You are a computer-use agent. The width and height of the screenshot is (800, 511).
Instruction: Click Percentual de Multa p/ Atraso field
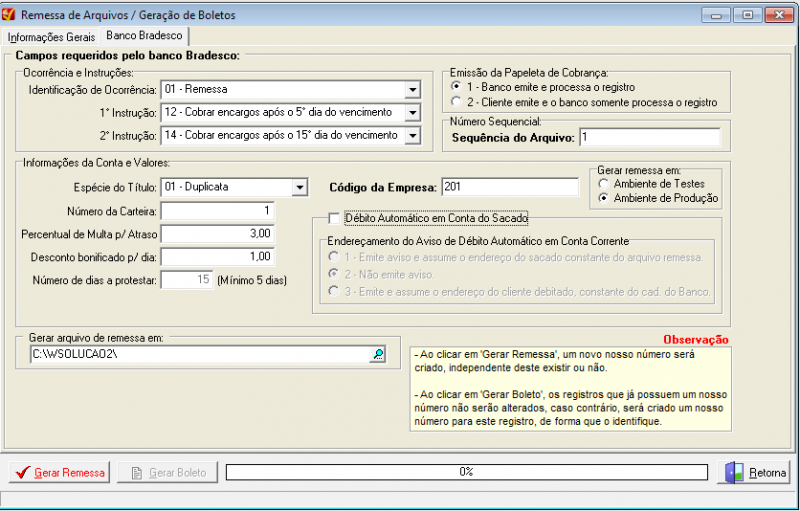click(x=218, y=234)
